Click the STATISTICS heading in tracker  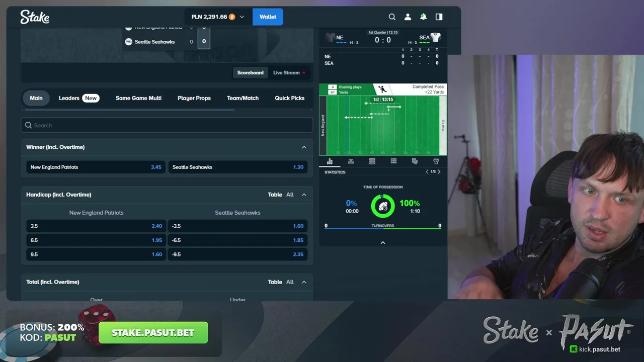click(x=335, y=172)
